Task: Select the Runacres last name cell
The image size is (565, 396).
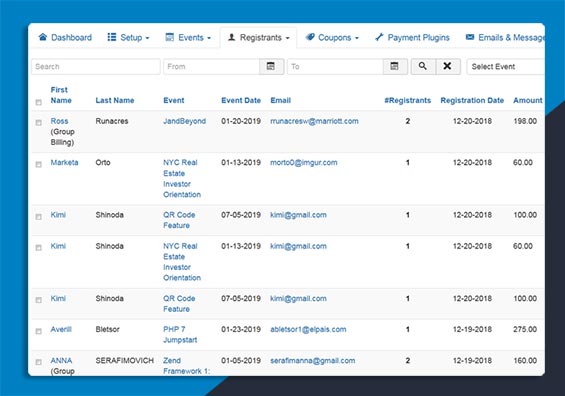Action: 112,121
